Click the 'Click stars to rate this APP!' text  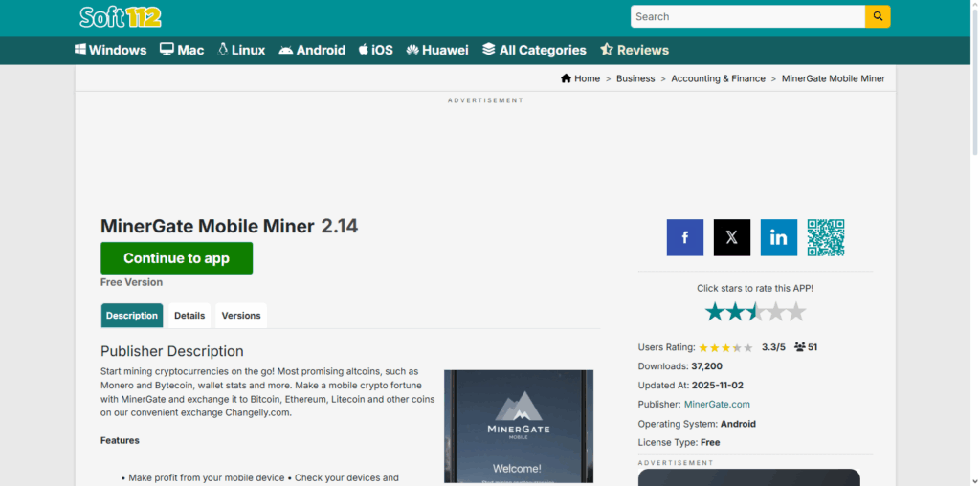(x=755, y=289)
